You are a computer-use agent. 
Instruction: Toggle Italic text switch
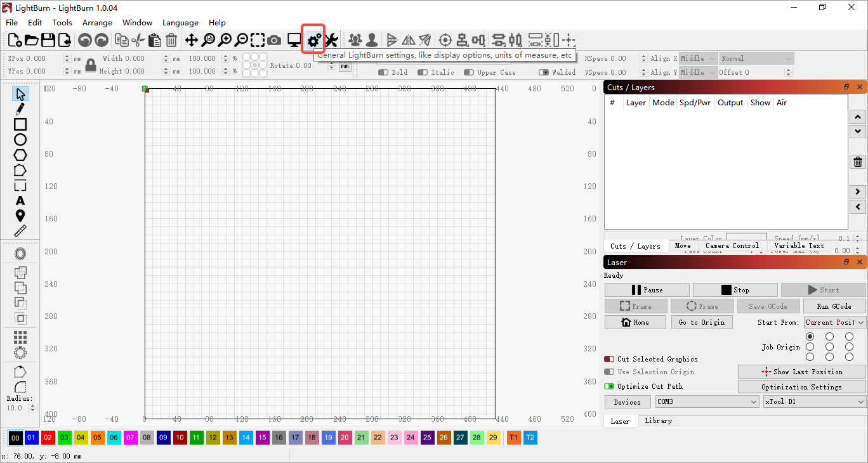pos(423,72)
